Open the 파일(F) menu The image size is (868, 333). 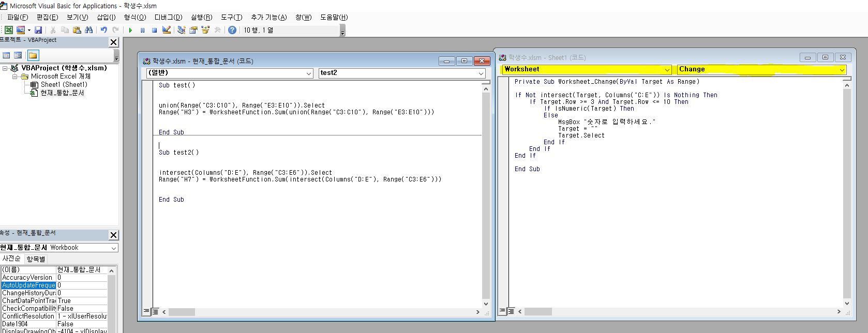(x=18, y=17)
